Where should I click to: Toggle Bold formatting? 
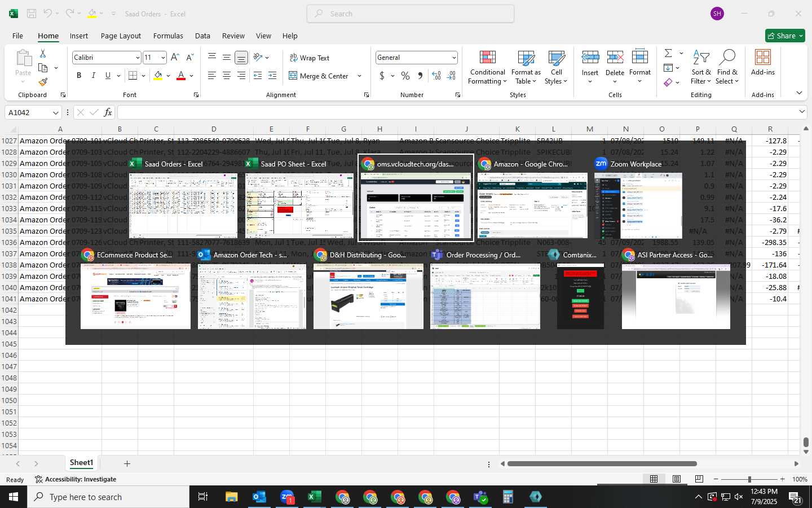79,76
